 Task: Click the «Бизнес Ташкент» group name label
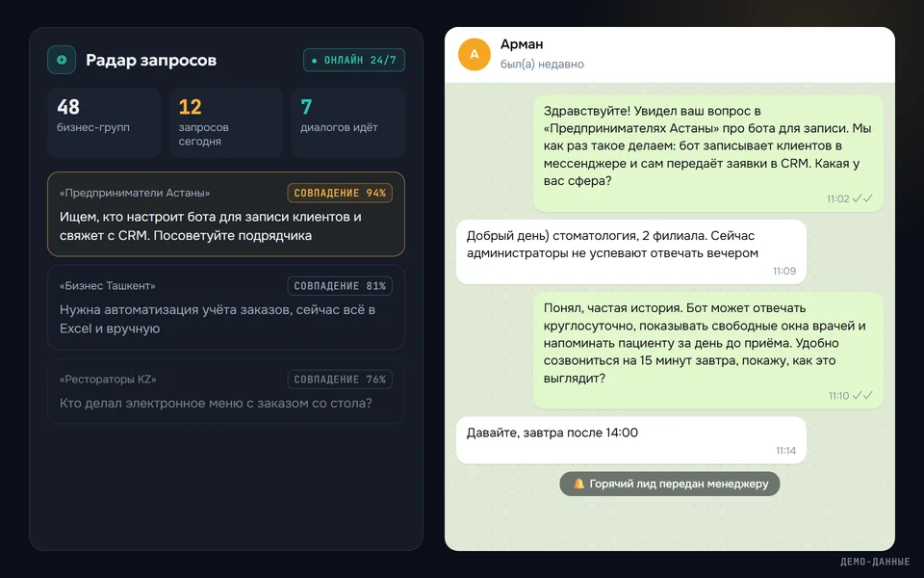click(x=107, y=286)
